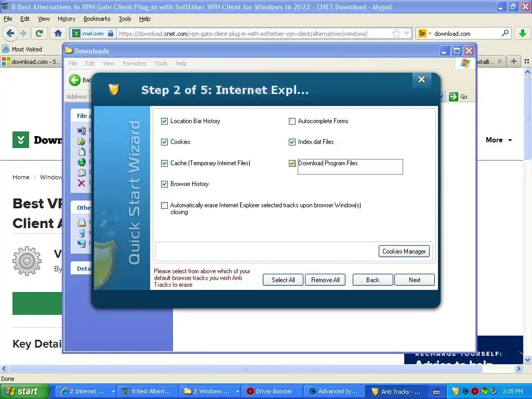
Task: Click the CNET Download logo icon
Action: tap(21, 140)
